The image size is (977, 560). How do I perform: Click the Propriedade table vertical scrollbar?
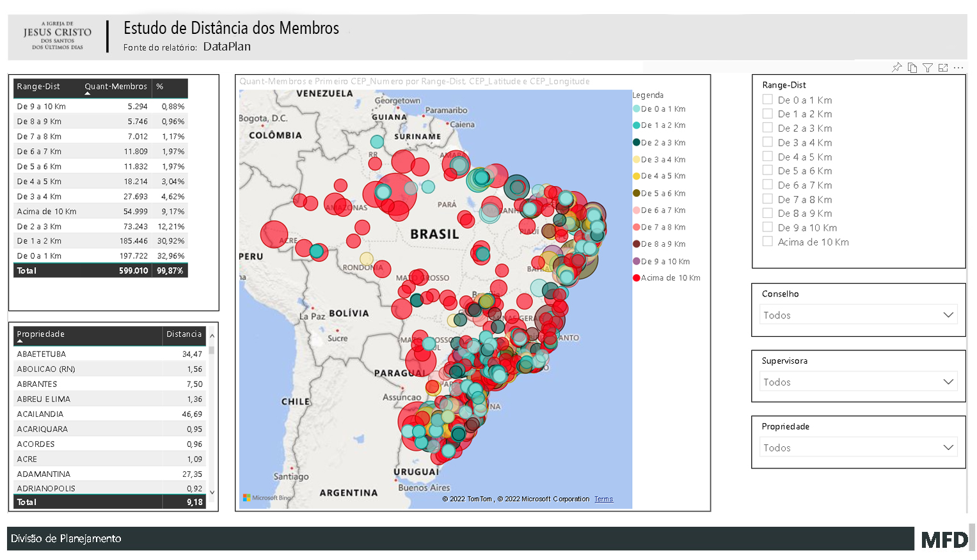click(x=212, y=414)
